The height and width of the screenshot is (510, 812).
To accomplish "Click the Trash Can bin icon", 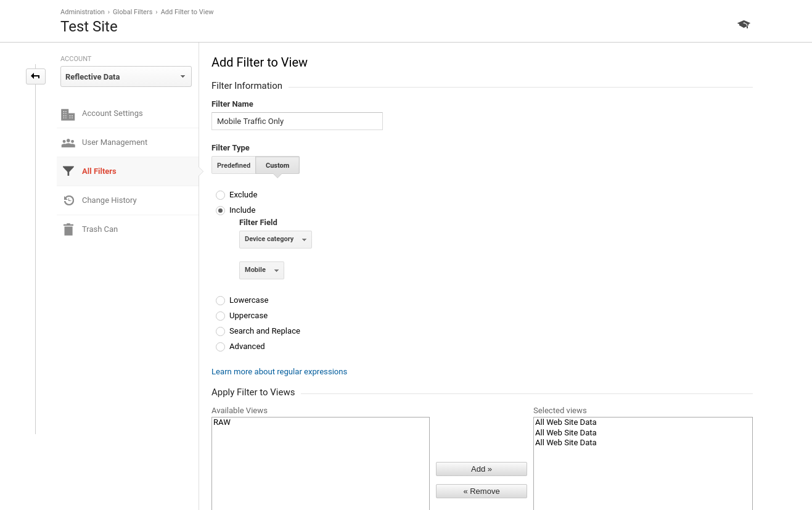I will click(x=68, y=229).
